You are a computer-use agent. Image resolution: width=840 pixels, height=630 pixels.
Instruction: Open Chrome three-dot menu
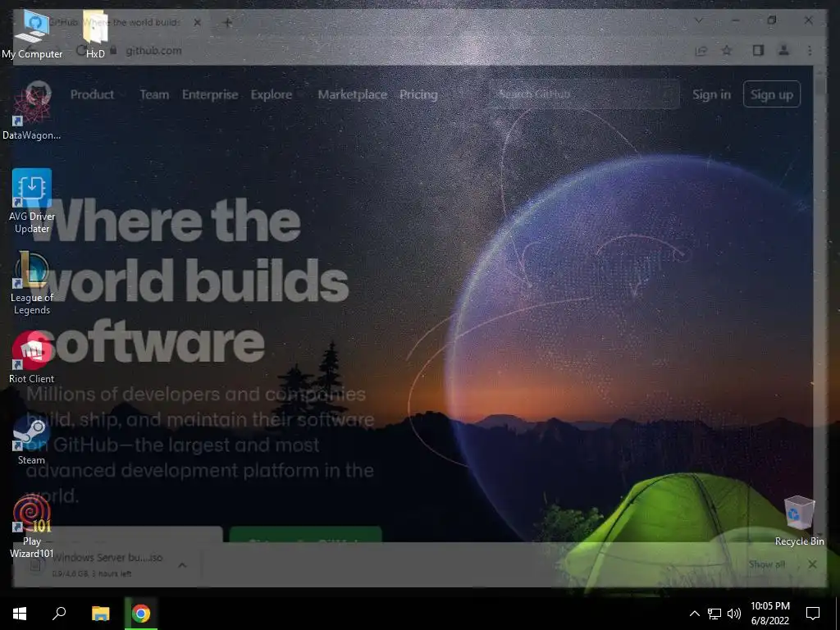pyautogui.click(x=810, y=50)
